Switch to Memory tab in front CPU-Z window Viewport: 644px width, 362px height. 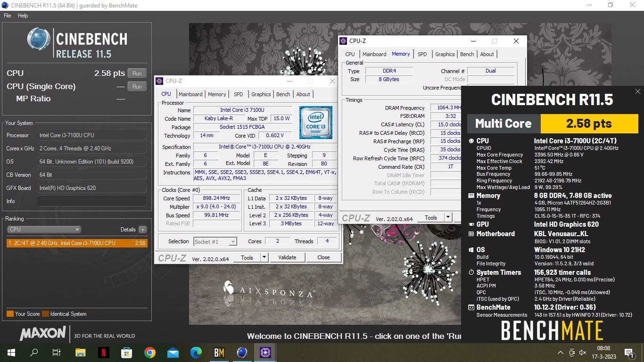click(217, 94)
